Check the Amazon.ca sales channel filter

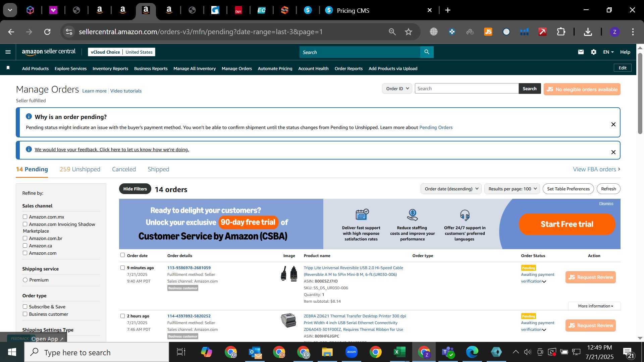pyautogui.click(x=25, y=246)
